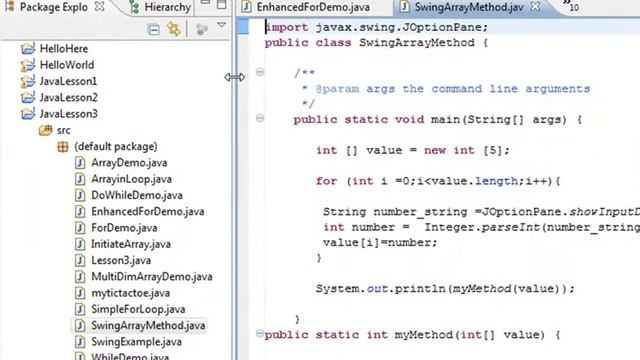
Task: Click 'String number_string' declaration line
Action: pyautogui.click(x=481, y=212)
